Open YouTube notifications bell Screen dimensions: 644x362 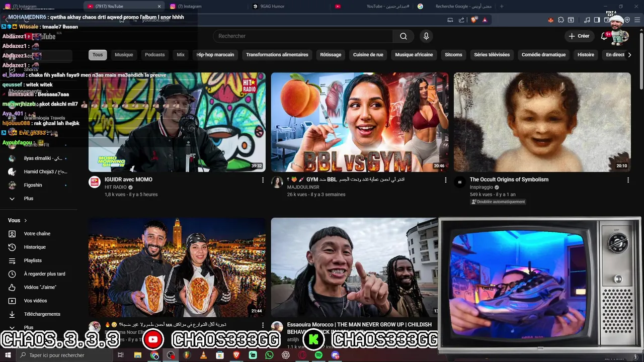click(x=604, y=36)
